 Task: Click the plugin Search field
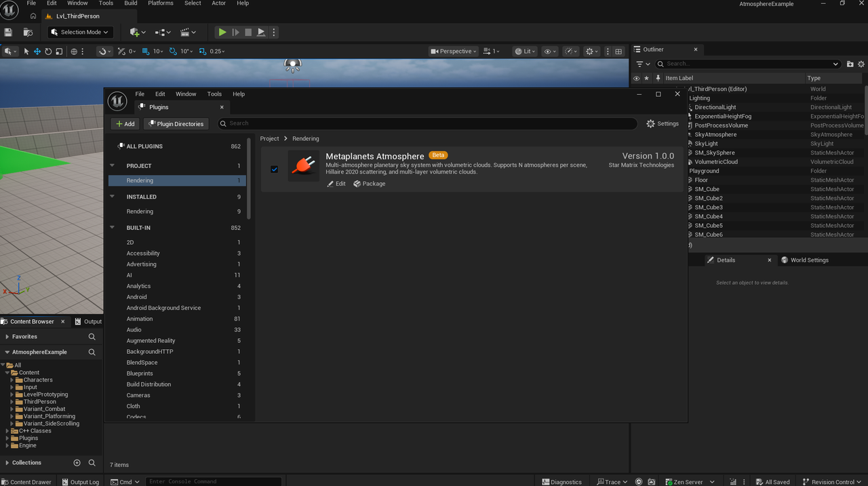(x=427, y=123)
